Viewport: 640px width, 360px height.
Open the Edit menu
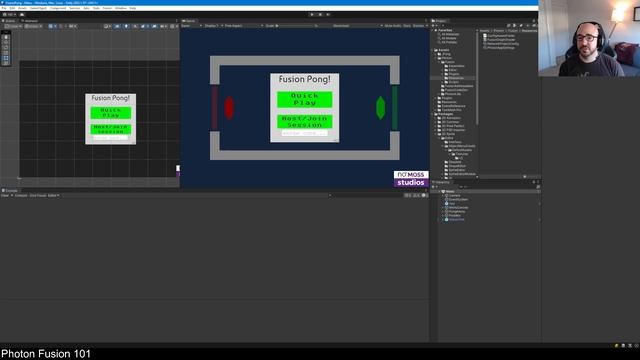point(12,8)
